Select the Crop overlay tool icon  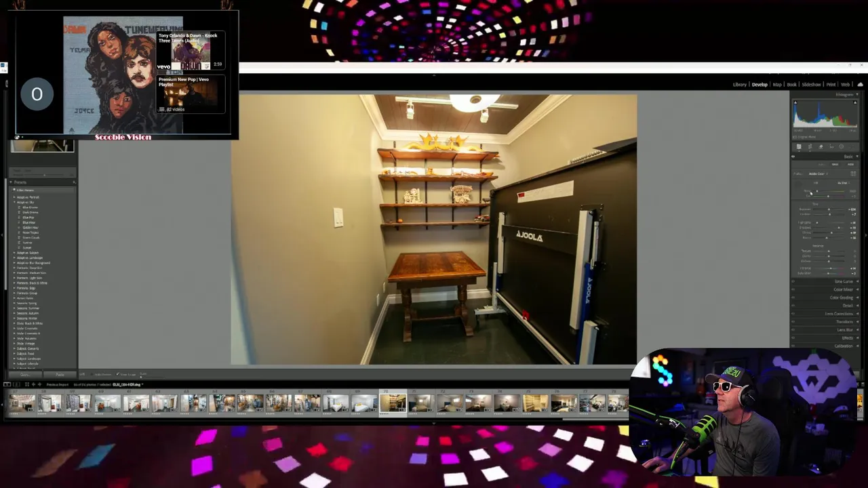click(x=810, y=146)
